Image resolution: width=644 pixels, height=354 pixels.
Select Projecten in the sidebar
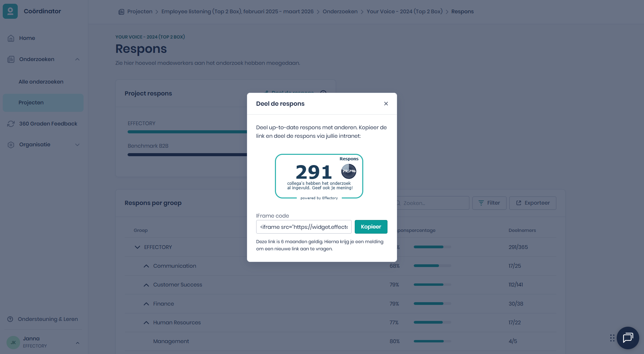pos(31,103)
